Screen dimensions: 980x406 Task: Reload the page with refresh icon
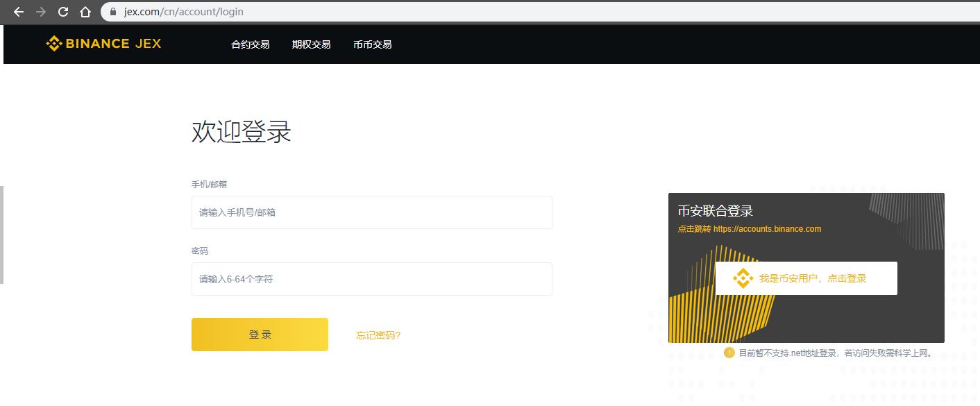point(63,12)
